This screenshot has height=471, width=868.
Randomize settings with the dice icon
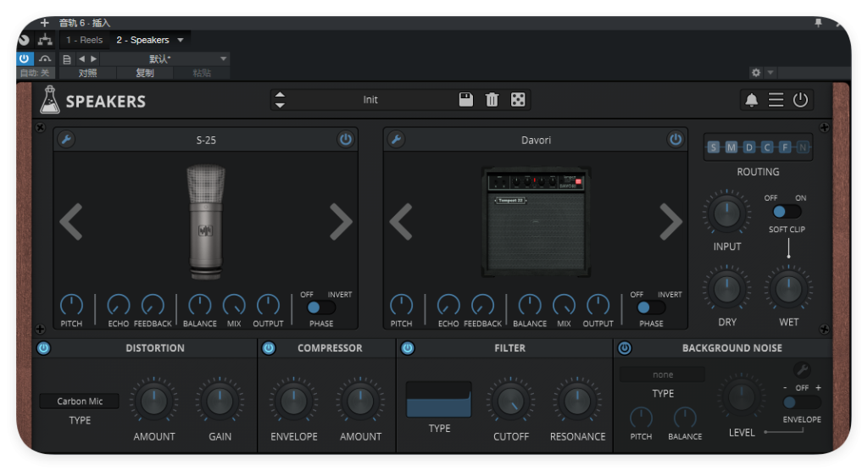pos(518,100)
